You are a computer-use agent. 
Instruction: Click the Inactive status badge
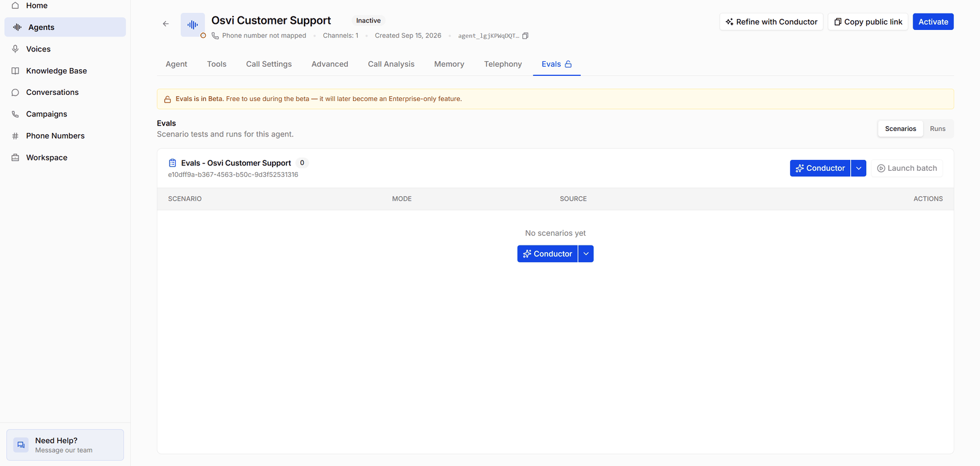click(x=369, y=21)
